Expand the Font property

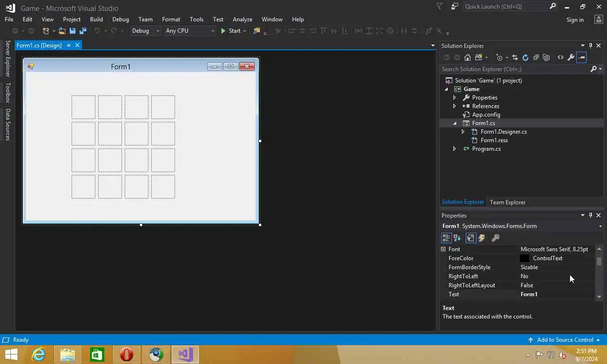tap(443, 249)
